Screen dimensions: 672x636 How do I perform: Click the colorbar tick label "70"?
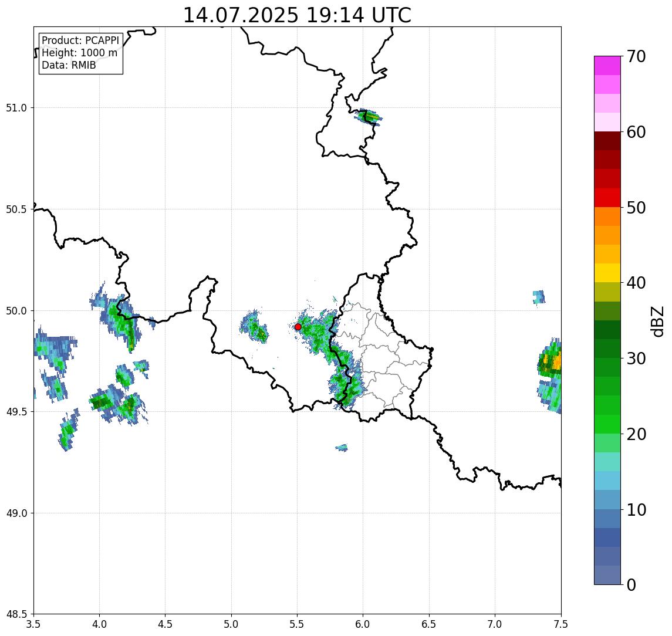tap(636, 56)
